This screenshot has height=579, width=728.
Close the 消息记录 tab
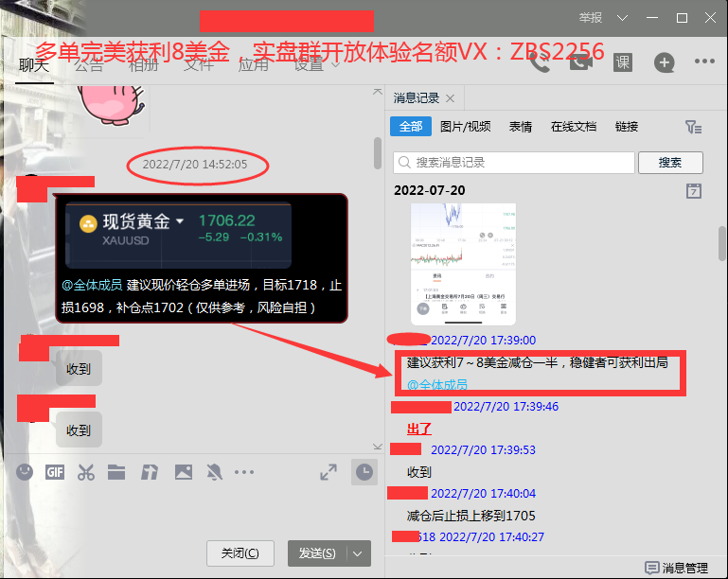tap(450, 98)
